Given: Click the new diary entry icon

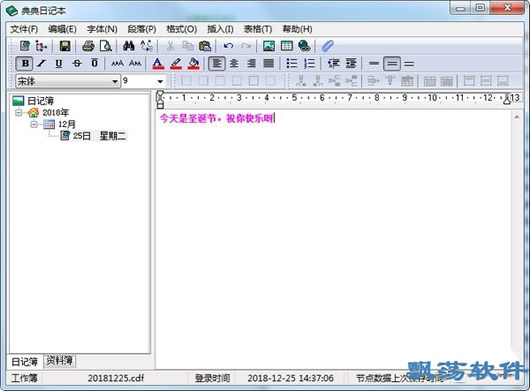Looking at the screenshot, I should tap(25, 46).
